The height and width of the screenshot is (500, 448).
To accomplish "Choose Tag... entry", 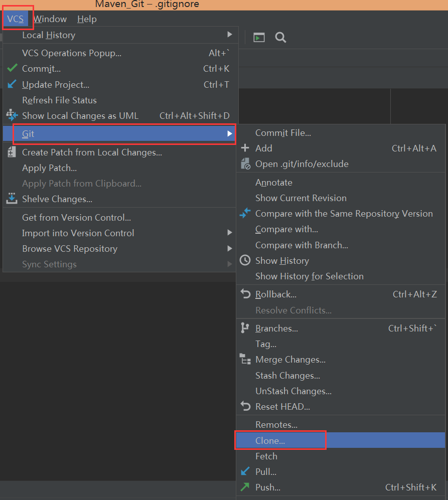I will (341, 344).
